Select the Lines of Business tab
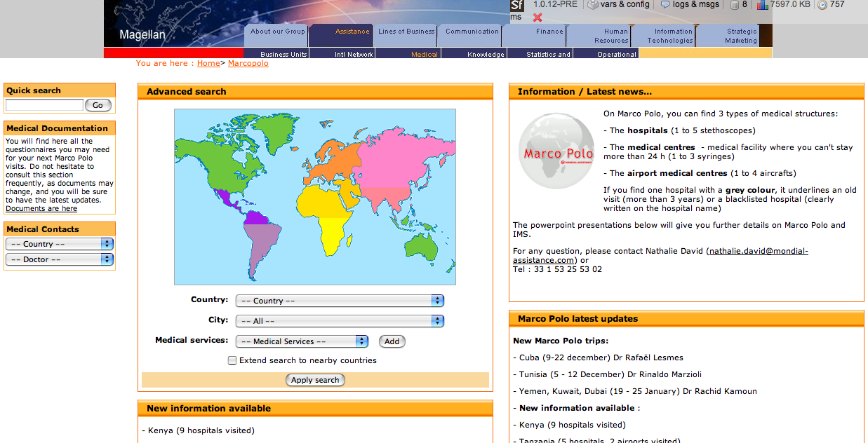Image resolution: width=868 pixels, height=443 pixels. click(x=405, y=36)
